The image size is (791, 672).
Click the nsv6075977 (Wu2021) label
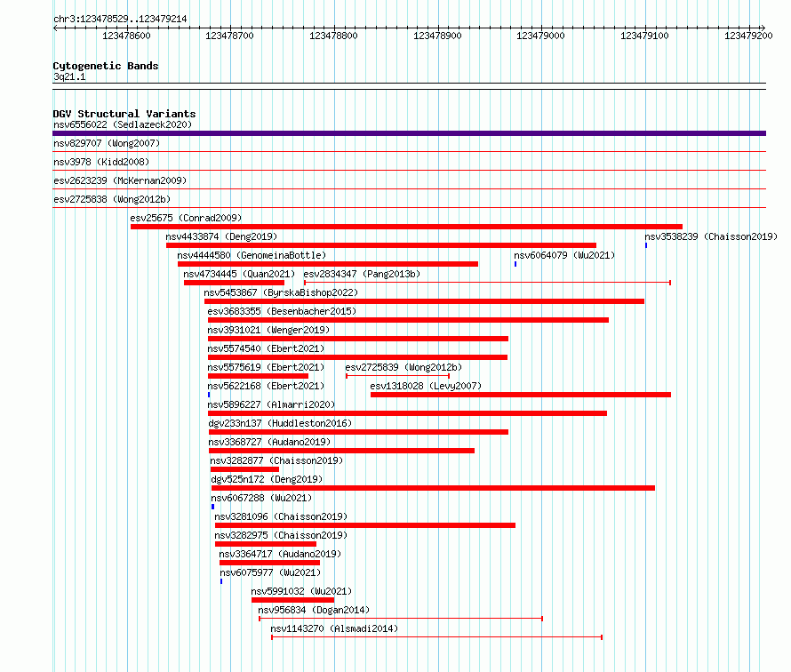click(270, 572)
